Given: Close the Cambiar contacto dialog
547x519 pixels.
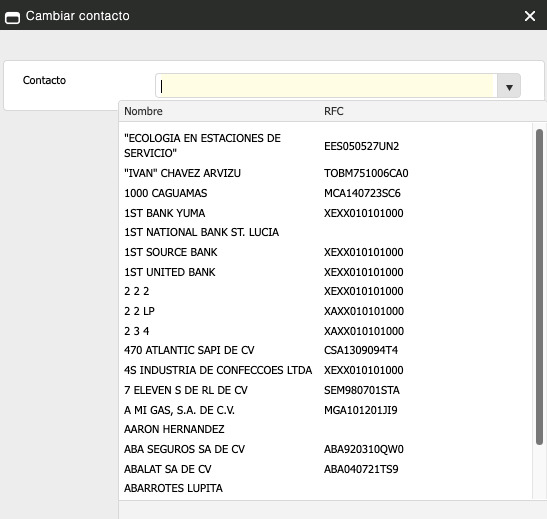Looking at the screenshot, I should (x=530, y=16).
